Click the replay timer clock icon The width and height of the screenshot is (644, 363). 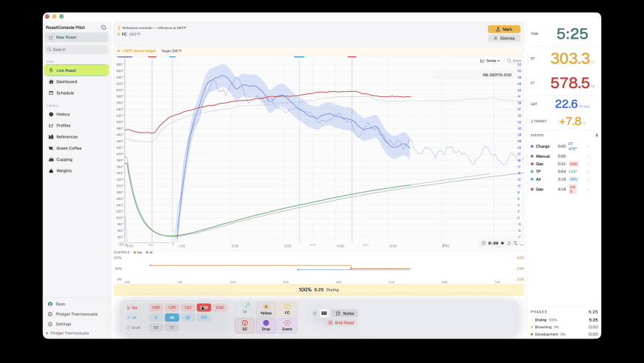click(x=483, y=244)
